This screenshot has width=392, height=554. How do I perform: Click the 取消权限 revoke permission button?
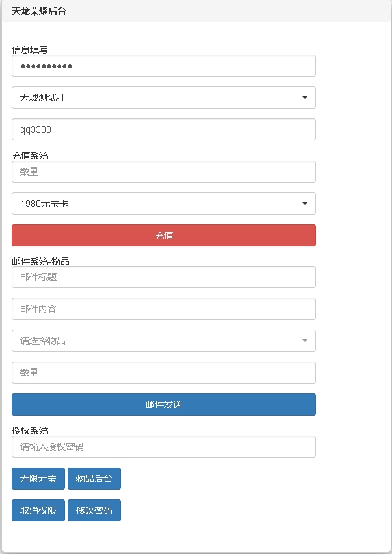38,510
